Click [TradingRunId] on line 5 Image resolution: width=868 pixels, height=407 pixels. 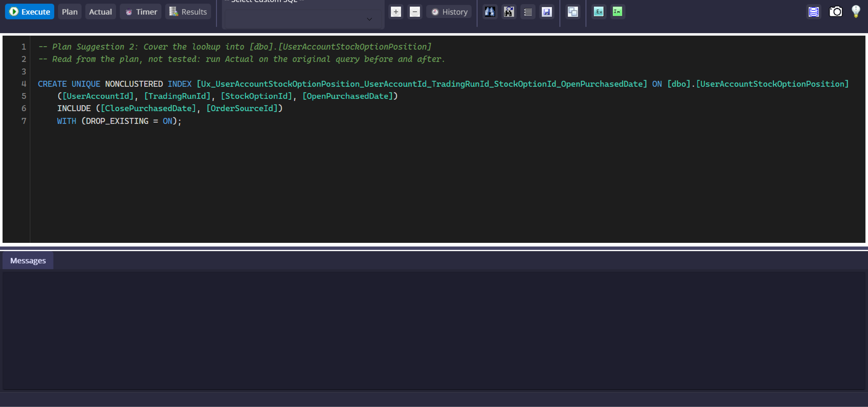coord(177,96)
